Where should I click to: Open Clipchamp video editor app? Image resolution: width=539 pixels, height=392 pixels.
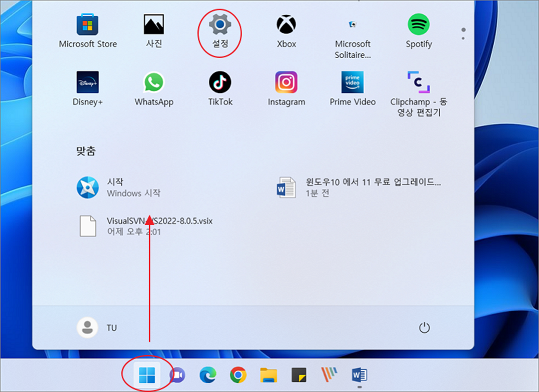pos(419,94)
